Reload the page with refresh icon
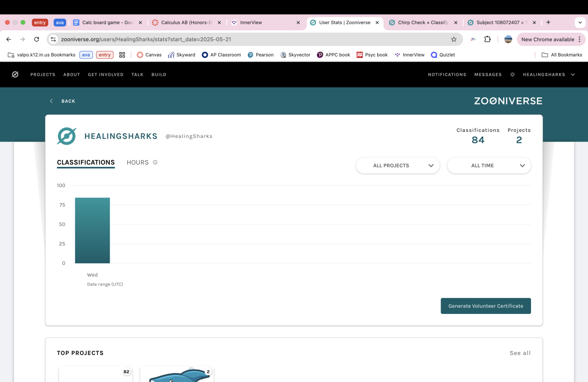 pyautogui.click(x=37, y=40)
